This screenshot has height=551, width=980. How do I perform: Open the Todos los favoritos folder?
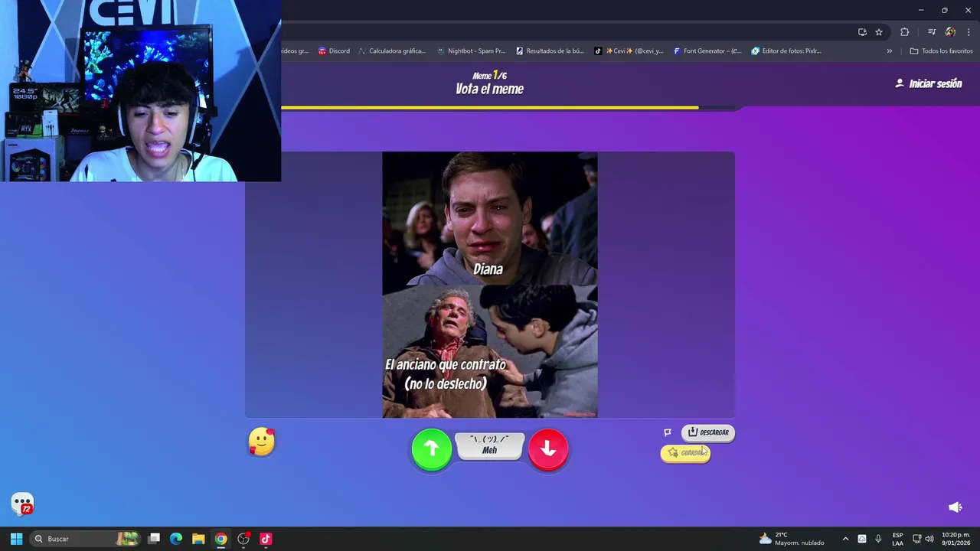(941, 51)
